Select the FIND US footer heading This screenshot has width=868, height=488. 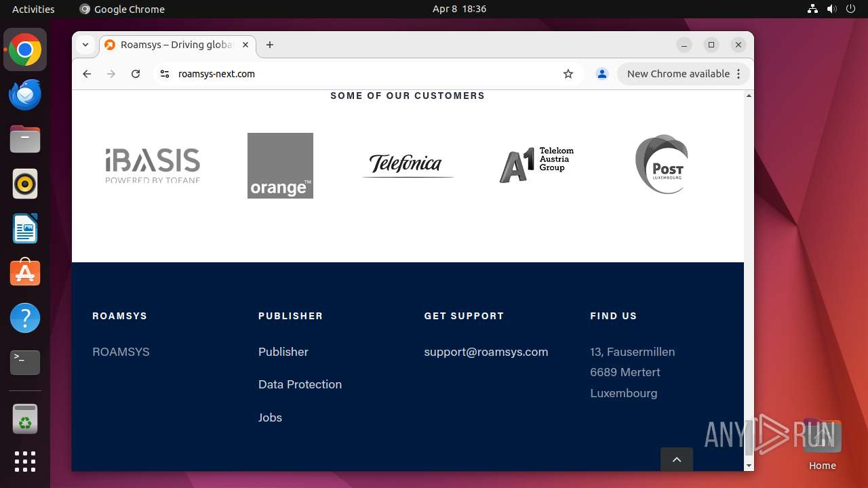pyautogui.click(x=614, y=316)
